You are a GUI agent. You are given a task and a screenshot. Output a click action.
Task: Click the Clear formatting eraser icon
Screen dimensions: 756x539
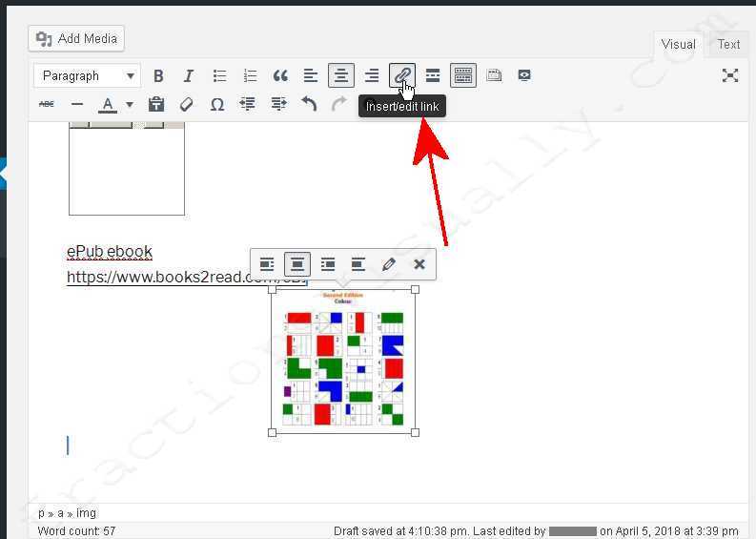click(x=187, y=104)
